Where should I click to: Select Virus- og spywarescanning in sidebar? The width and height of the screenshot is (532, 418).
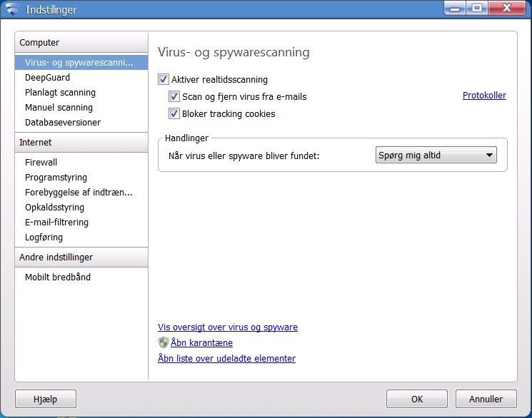[x=81, y=63]
